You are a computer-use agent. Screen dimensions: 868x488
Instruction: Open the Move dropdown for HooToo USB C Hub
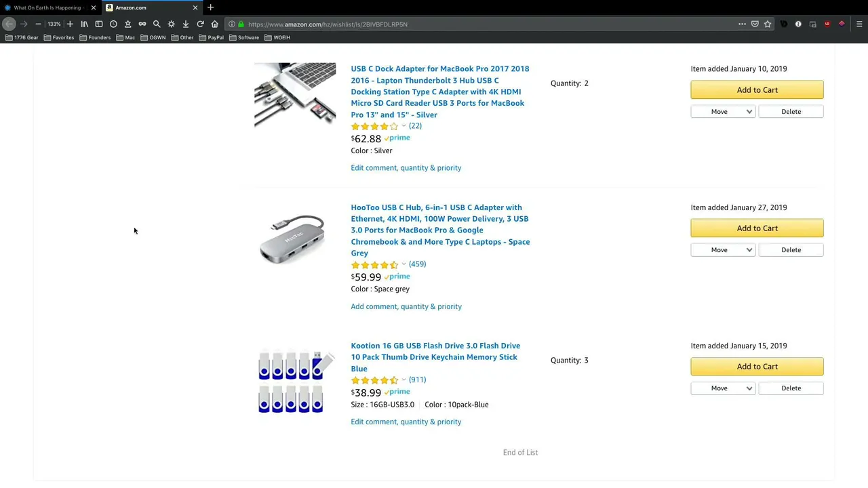pos(723,250)
